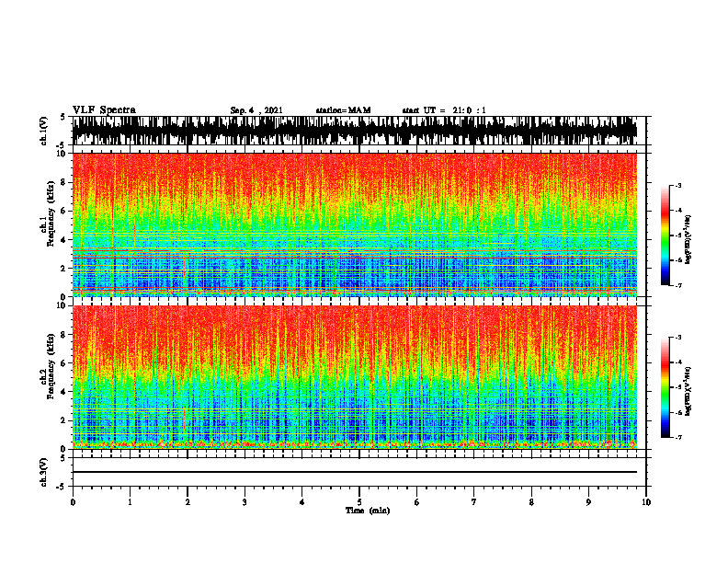Viewport: 728px width, 563px height.
Task: Click the "10" kHz tick of ch.1 spectrogram
Action: pyautogui.click(x=61, y=155)
